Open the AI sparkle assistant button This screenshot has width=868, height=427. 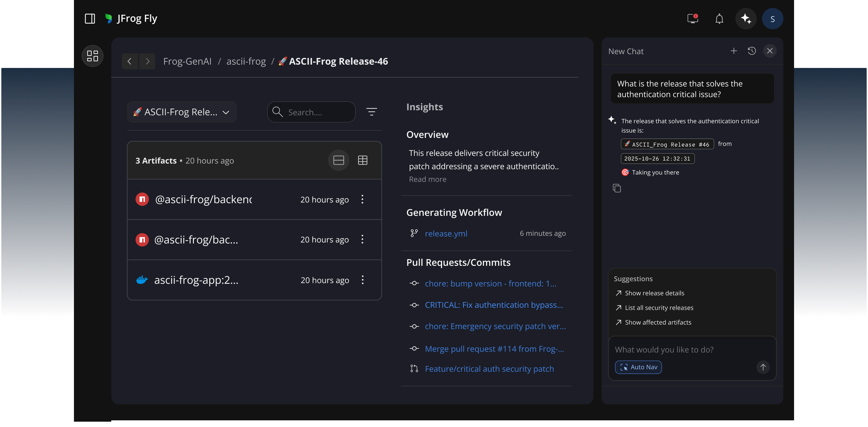(x=746, y=19)
